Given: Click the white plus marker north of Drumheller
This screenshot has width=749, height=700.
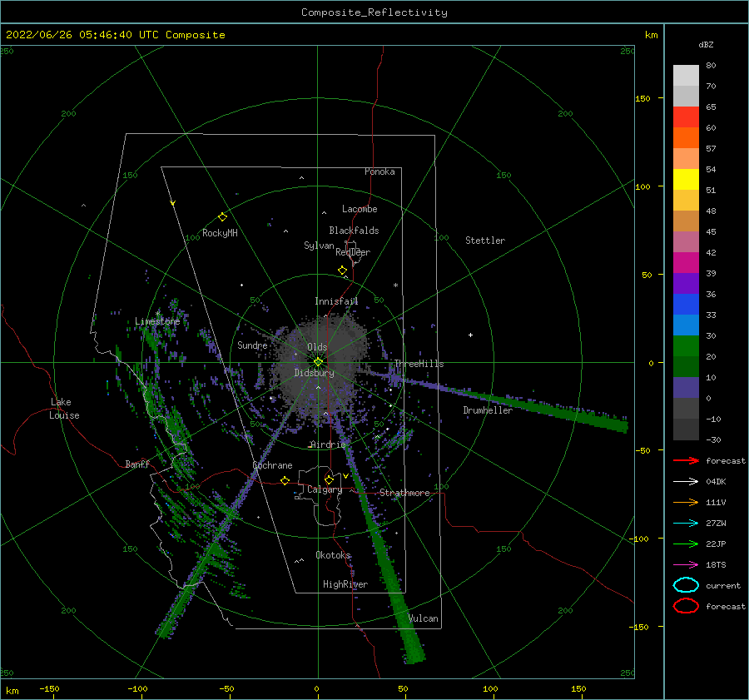Looking at the screenshot, I should pos(470,335).
